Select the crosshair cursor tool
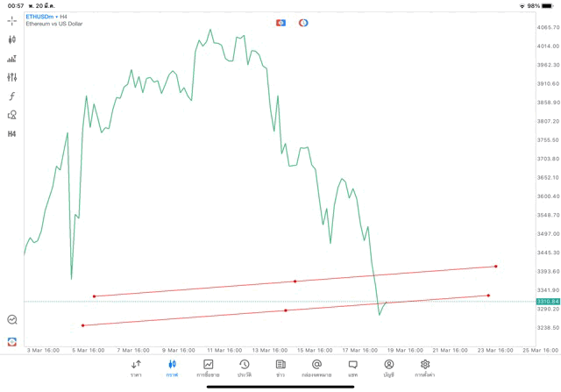Viewport: 561px width, 392px height. pyautogui.click(x=12, y=20)
